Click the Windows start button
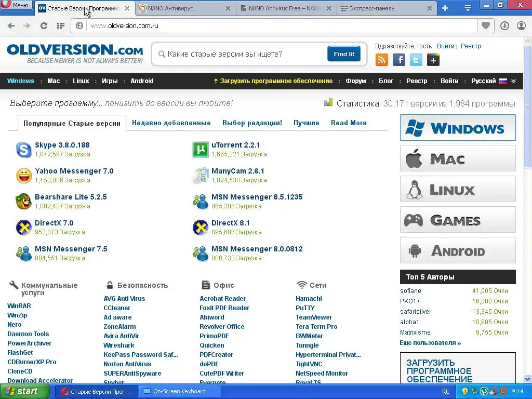The image size is (532, 399). pyautogui.click(x=24, y=392)
